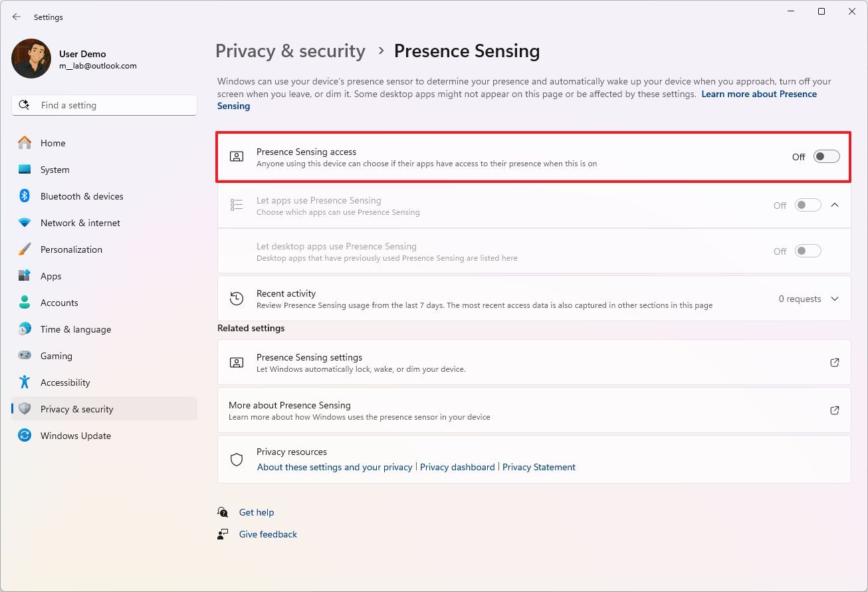Toggle Let desktop apps use Presence Sensing
Viewport: 868px width, 592px height.
coord(808,251)
